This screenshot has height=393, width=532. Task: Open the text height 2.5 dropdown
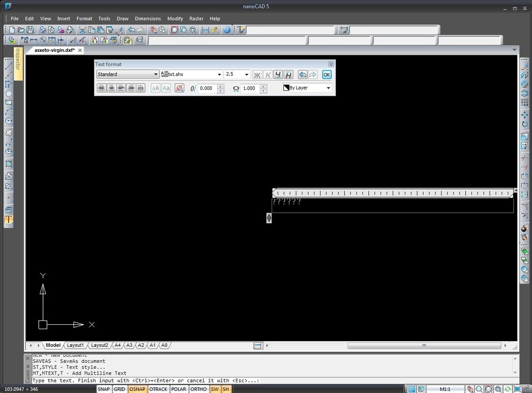tap(246, 74)
